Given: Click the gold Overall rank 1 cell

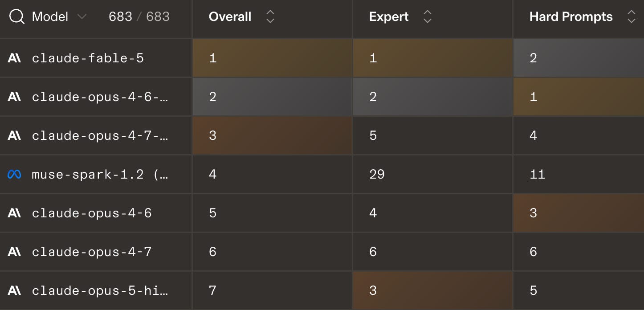Looking at the screenshot, I should (272, 58).
